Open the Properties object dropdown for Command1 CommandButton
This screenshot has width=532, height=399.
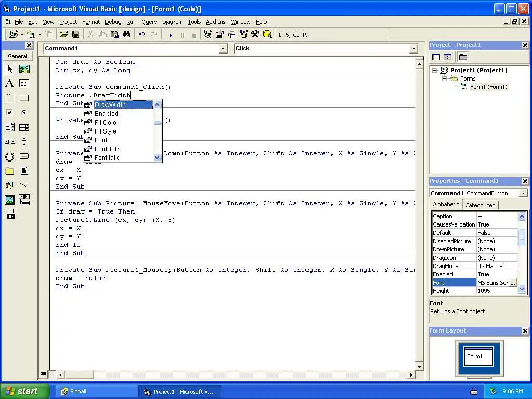coord(523,193)
